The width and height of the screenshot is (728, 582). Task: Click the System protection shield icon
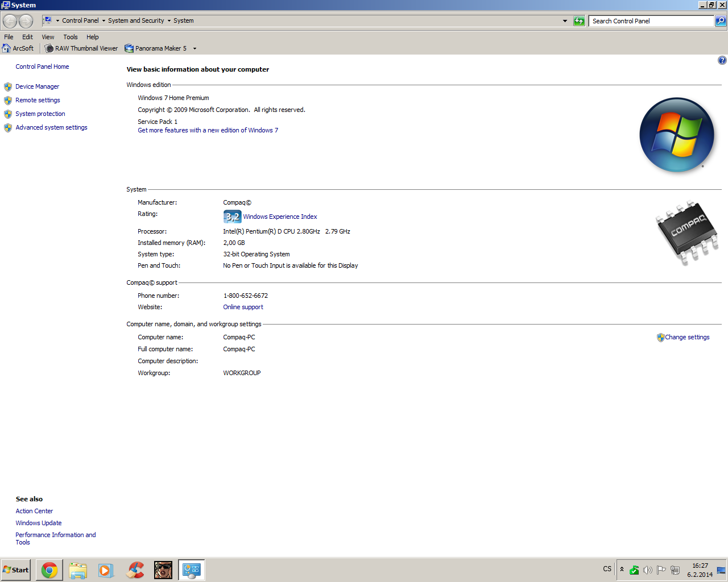pos(8,114)
